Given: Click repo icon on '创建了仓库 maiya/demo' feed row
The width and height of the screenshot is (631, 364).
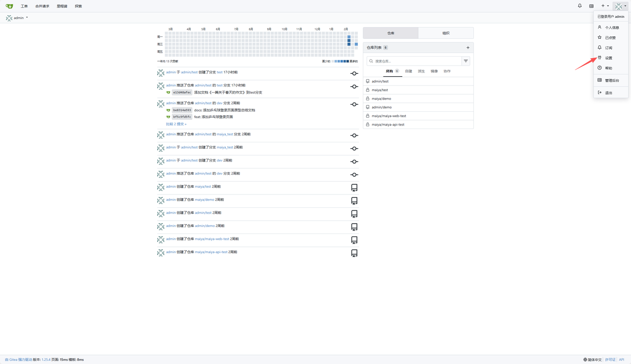Looking at the screenshot, I should tap(354, 201).
